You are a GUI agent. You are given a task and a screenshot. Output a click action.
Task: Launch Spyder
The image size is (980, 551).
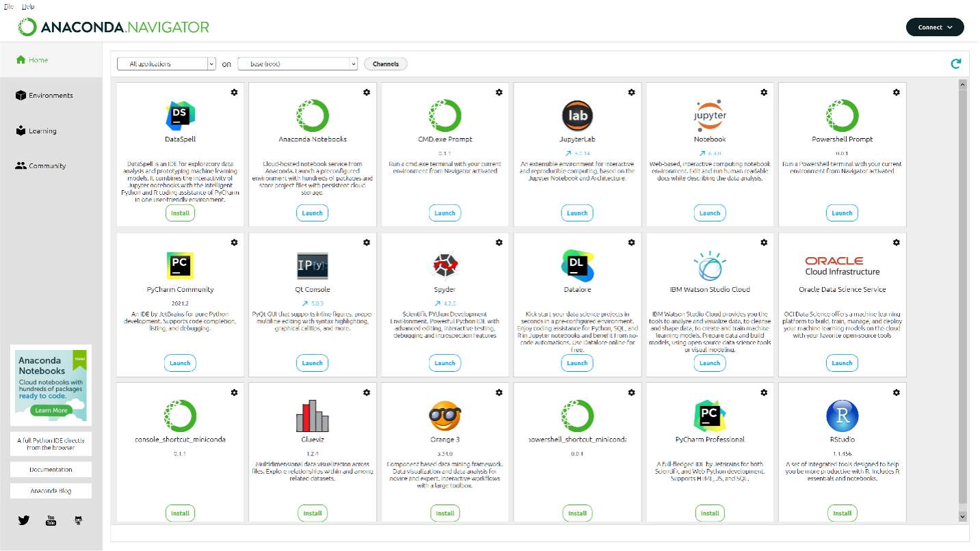point(445,363)
